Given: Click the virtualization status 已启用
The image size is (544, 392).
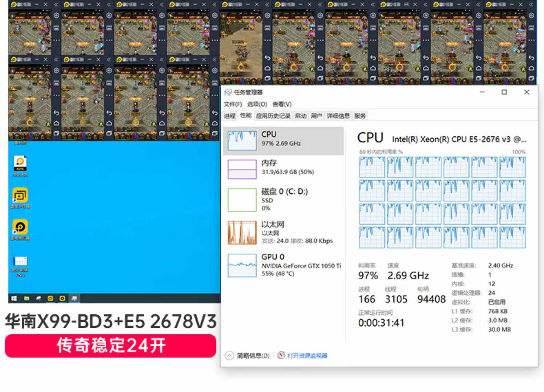Looking at the screenshot, I should coord(496,302).
